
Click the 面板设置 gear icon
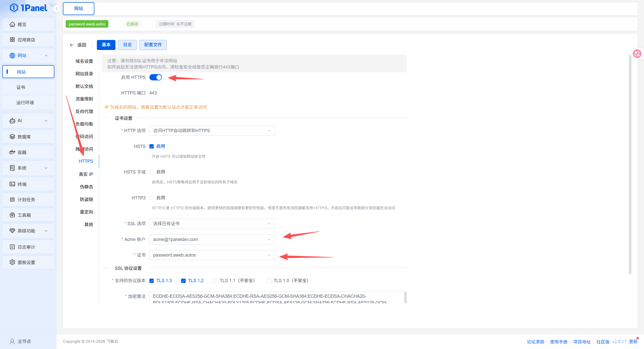coord(12,262)
